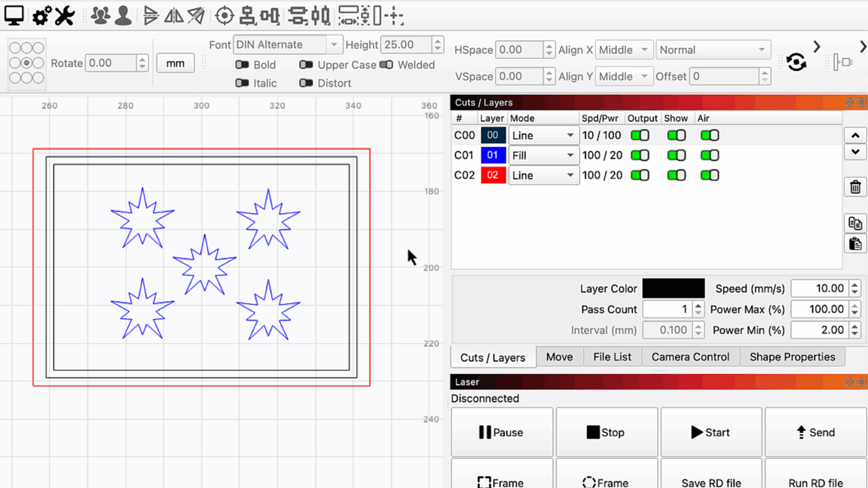Switch to the Camera Control tab

pyautogui.click(x=690, y=357)
